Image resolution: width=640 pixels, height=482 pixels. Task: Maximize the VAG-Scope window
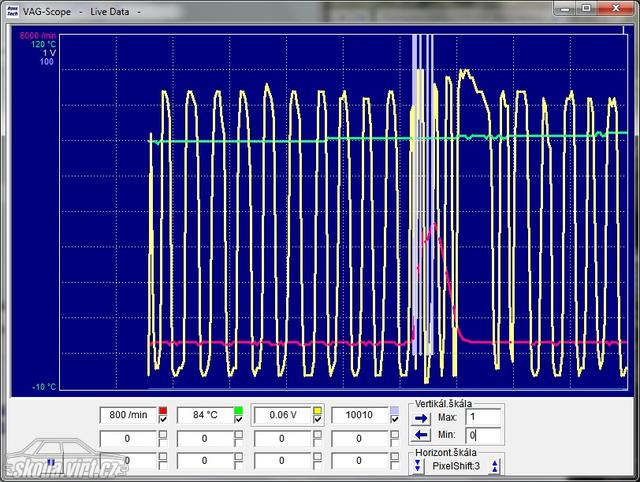point(587,8)
